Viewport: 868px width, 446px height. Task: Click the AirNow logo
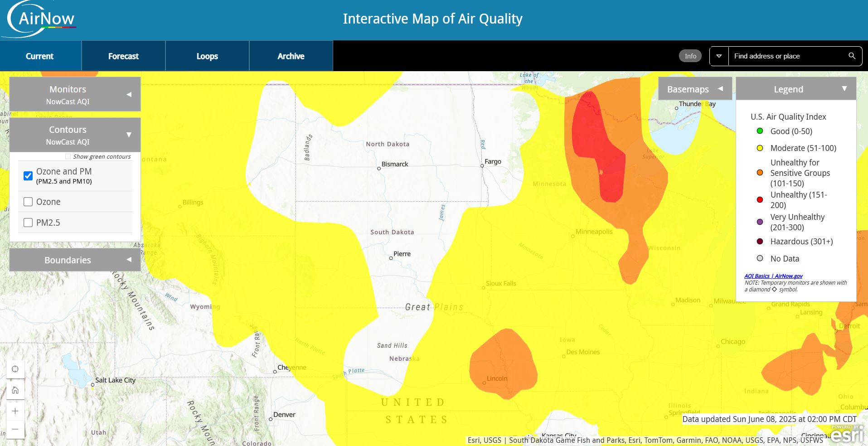click(x=40, y=19)
